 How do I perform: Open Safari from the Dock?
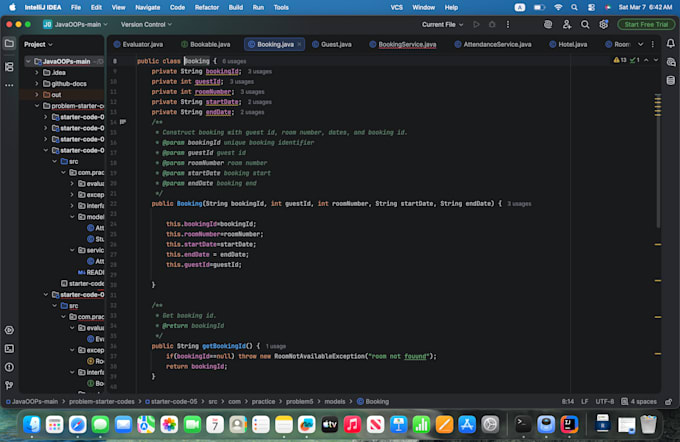coord(77,424)
